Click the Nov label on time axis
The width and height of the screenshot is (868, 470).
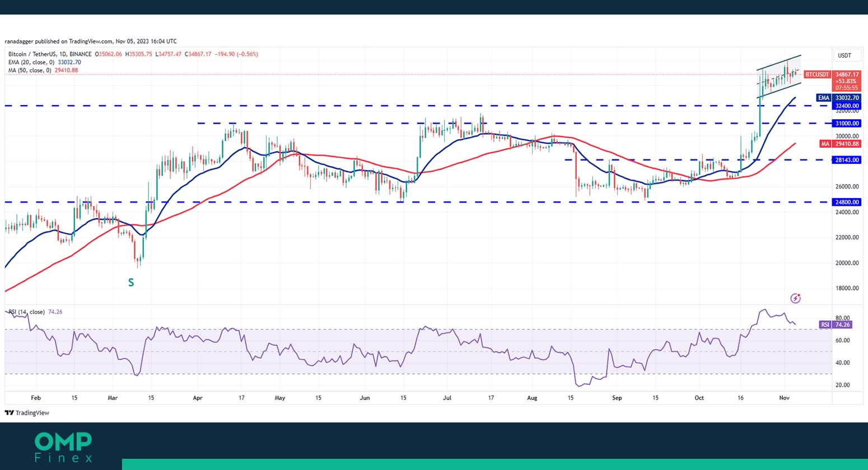(x=784, y=398)
